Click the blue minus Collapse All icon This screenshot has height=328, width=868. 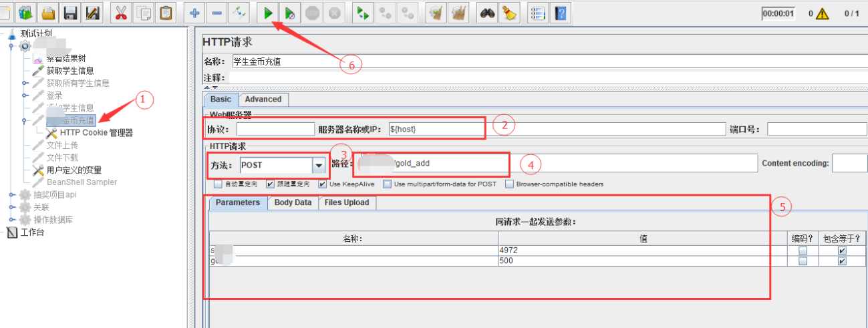pos(217,12)
